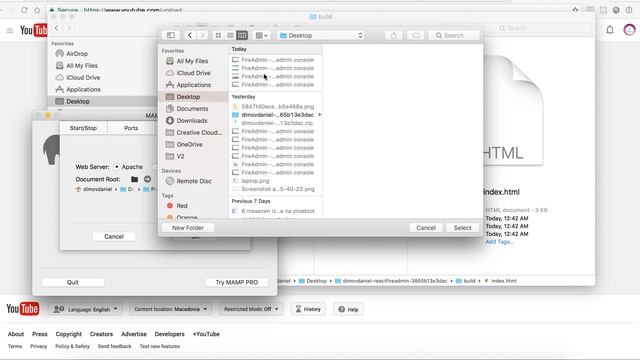Select All My Files in the dialog sidebar
This screenshot has width=640, height=360.
pos(192,61)
